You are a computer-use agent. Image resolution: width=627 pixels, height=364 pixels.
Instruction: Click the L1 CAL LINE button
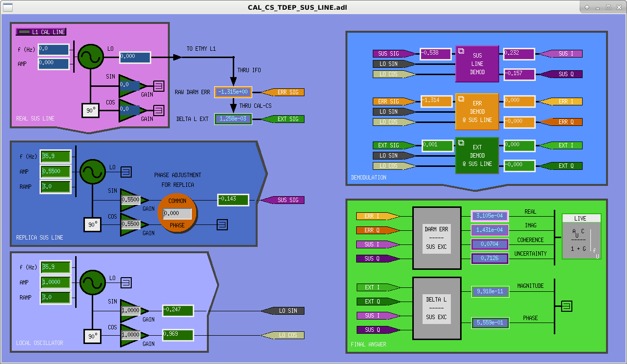click(40, 32)
